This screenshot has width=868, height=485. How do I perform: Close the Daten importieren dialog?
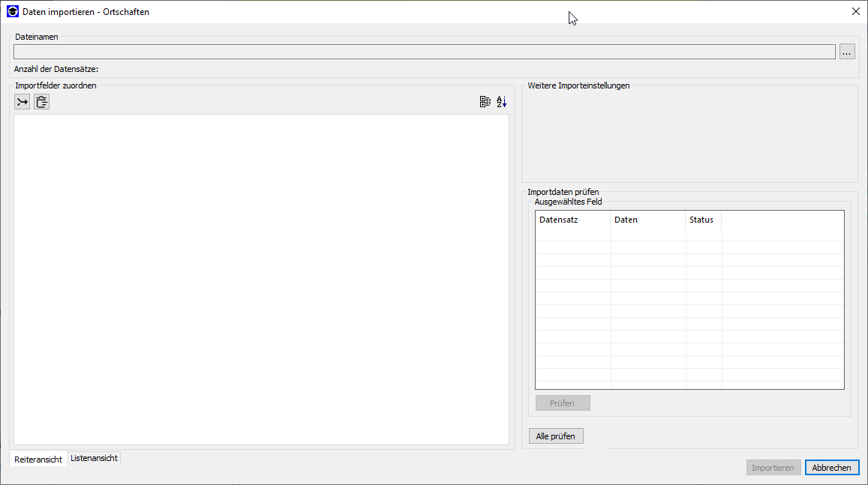pos(855,11)
